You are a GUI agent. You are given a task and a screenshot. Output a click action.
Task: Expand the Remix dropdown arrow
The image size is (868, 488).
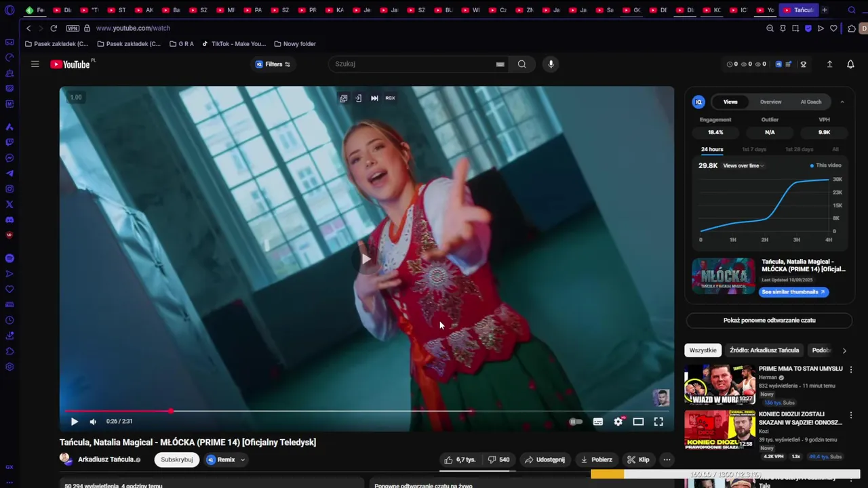(x=243, y=460)
